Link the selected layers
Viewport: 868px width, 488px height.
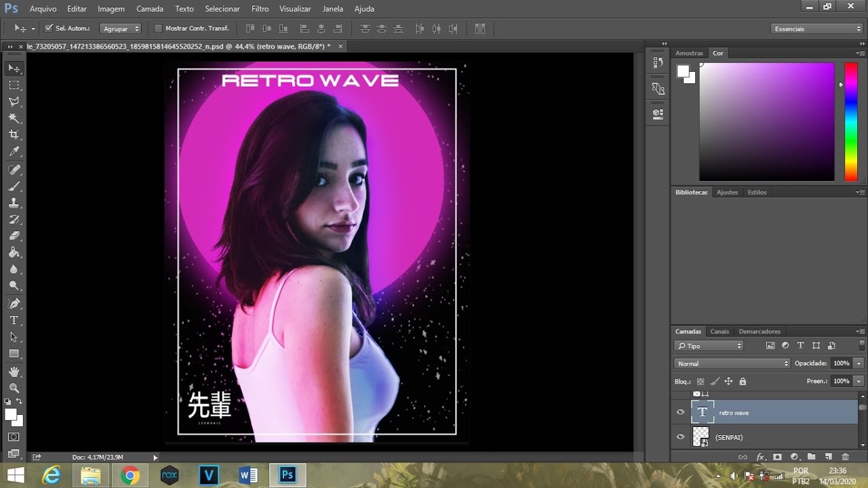pos(743,457)
